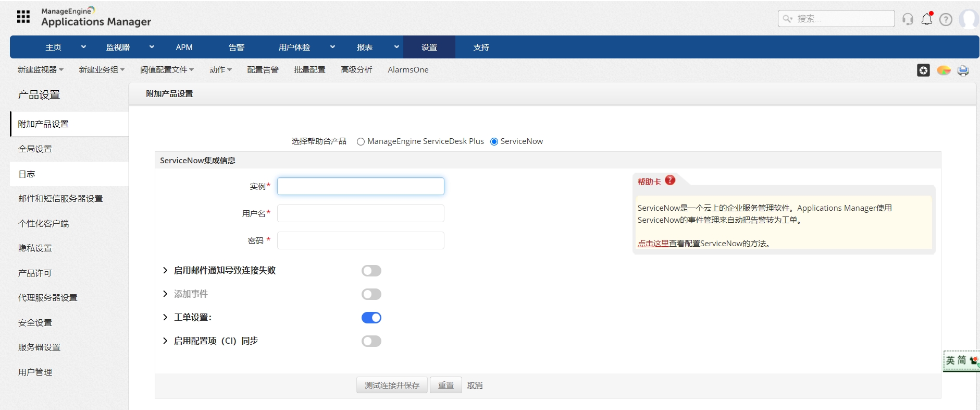The width and height of the screenshot is (980, 410).
Task: Enable the 启用配置项 (CI) 同步 switch
Action: [371, 341]
